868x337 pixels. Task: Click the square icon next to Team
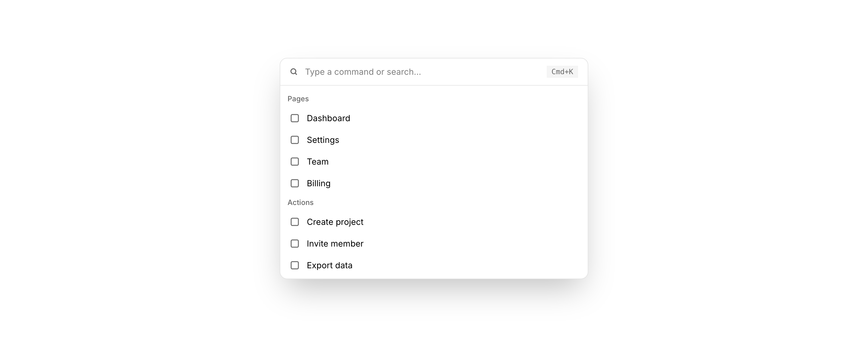click(x=295, y=162)
